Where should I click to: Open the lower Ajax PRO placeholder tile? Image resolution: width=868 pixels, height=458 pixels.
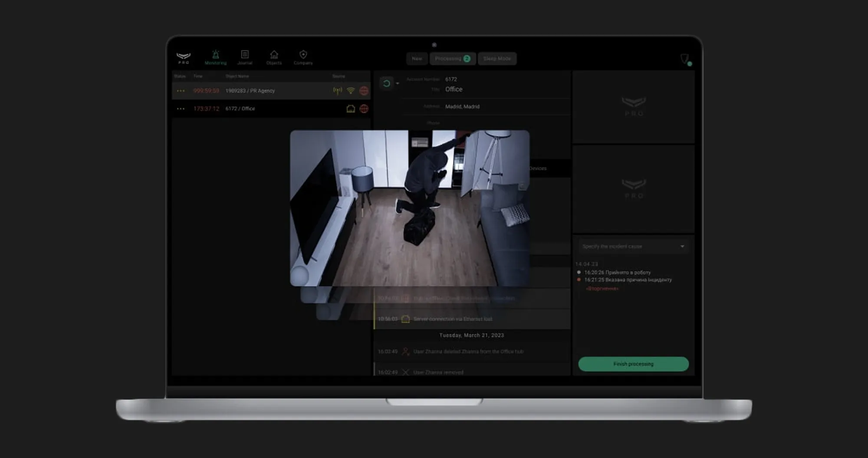pyautogui.click(x=634, y=189)
